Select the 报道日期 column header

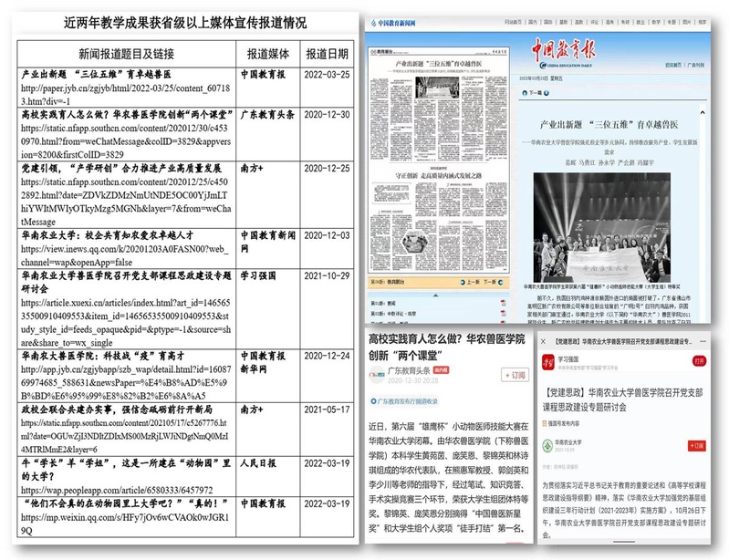[327, 54]
